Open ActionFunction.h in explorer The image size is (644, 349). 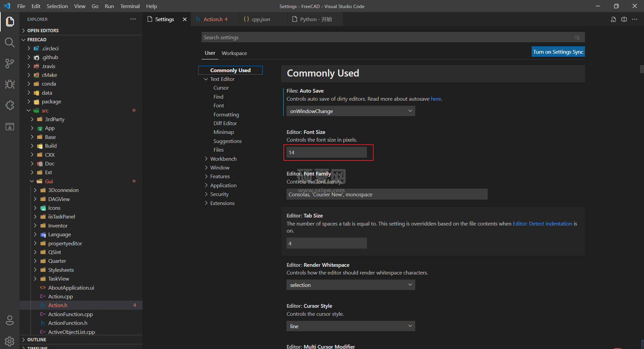click(68, 323)
